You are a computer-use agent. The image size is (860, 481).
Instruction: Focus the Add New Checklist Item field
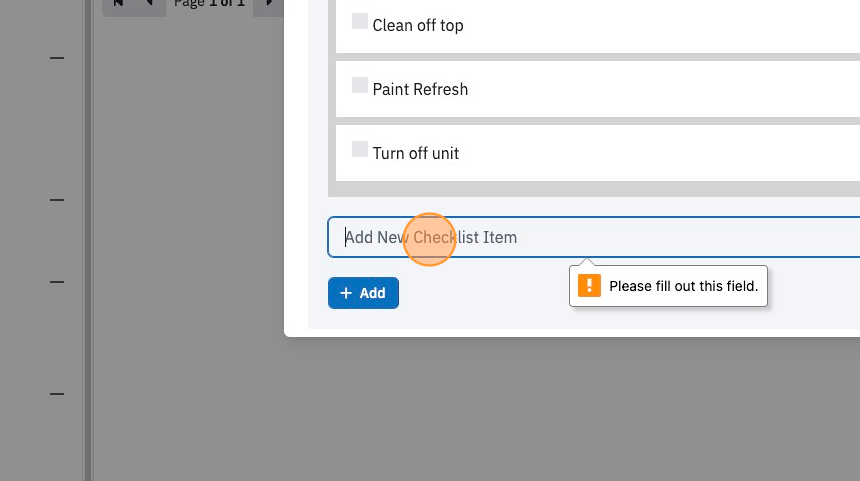pyautogui.click(x=594, y=237)
